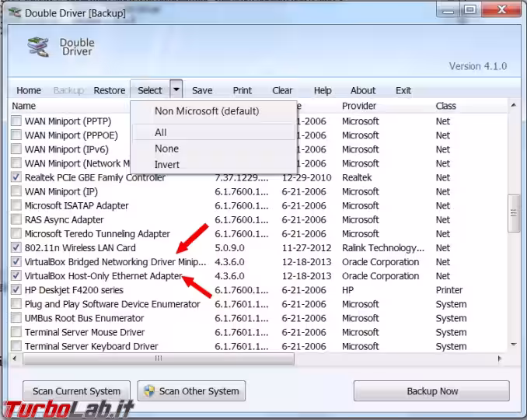This screenshot has width=527, height=420.
Task: Click the Realtek provider cell
Action: click(x=357, y=177)
